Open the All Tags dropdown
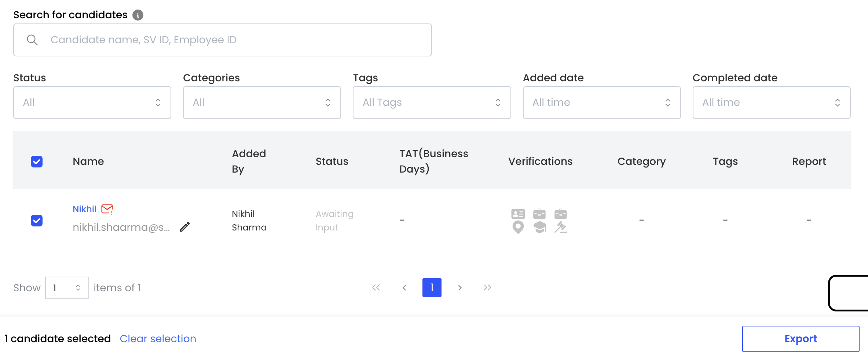The image size is (868, 362). coord(432,103)
